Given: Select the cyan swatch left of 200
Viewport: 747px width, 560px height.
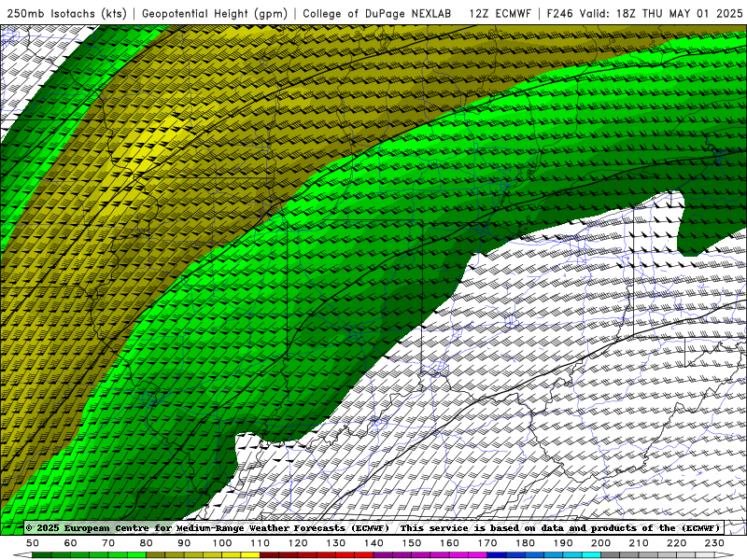Looking at the screenshot, I should [591, 554].
